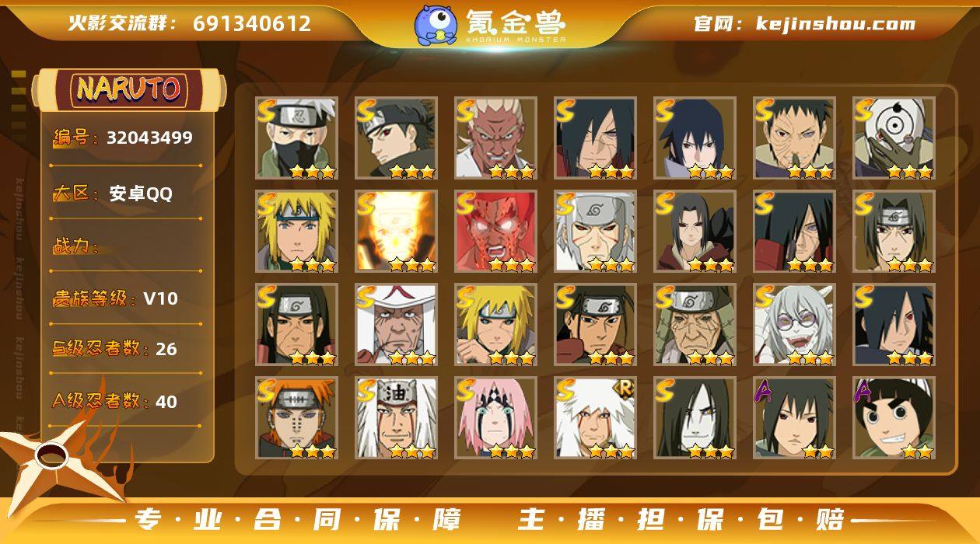Click the Jiraiya portrait with oil headband
Viewport: 980px width, 544px height.
(x=397, y=417)
